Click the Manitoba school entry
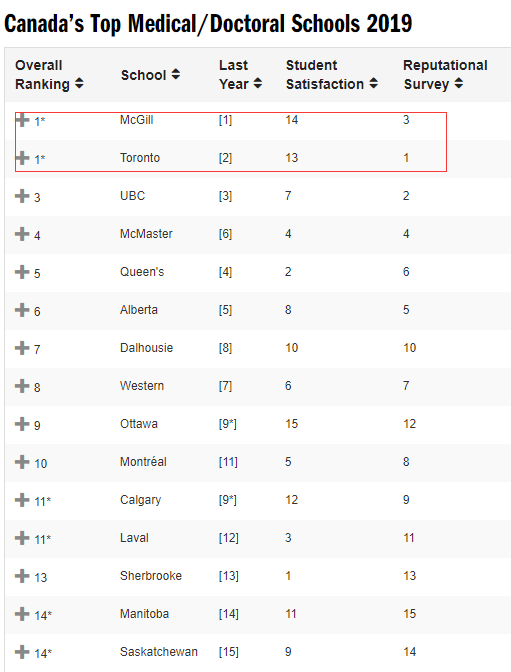511x672 pixels. pyautogui.click(x=144, y=614)
